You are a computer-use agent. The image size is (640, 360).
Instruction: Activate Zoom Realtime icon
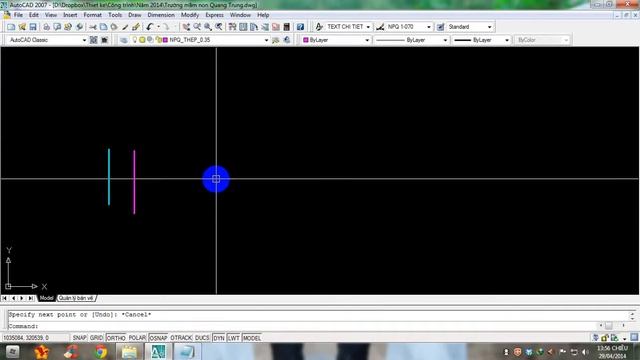(x=197, y=27)
